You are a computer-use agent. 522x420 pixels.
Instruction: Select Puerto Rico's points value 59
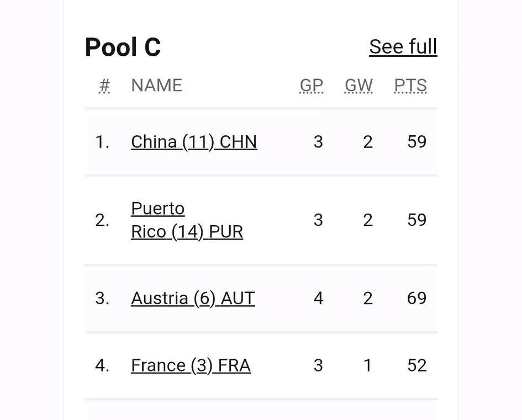[x=417, y=220]
